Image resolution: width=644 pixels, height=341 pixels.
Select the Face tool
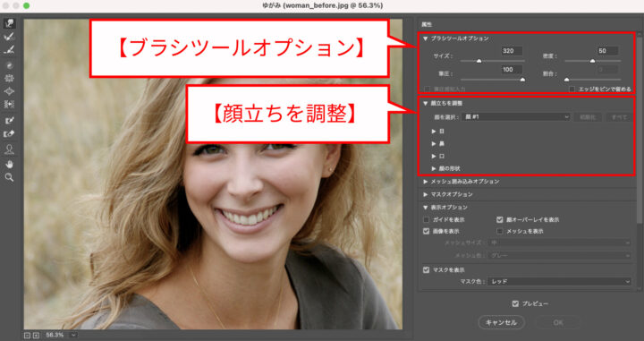[9, 149]
